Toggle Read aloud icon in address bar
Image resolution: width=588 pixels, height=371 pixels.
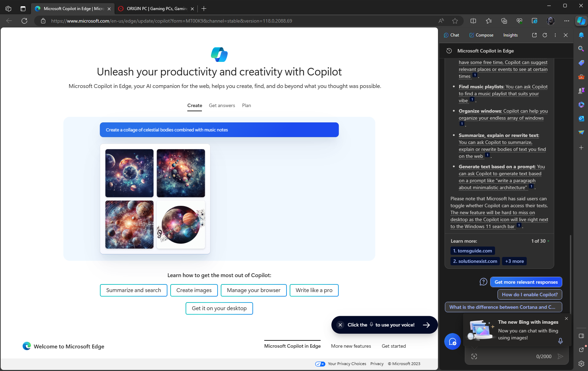point(441,21)
